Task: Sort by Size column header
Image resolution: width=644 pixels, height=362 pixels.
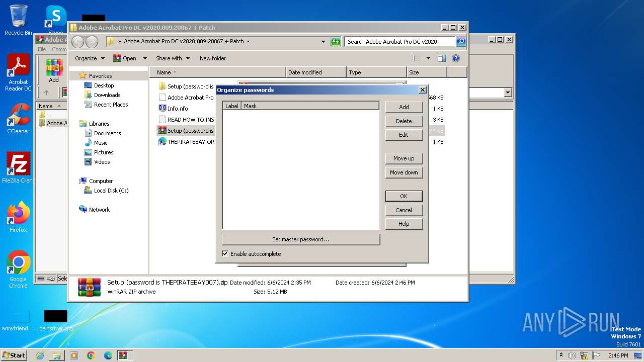Action: (427, 72)
